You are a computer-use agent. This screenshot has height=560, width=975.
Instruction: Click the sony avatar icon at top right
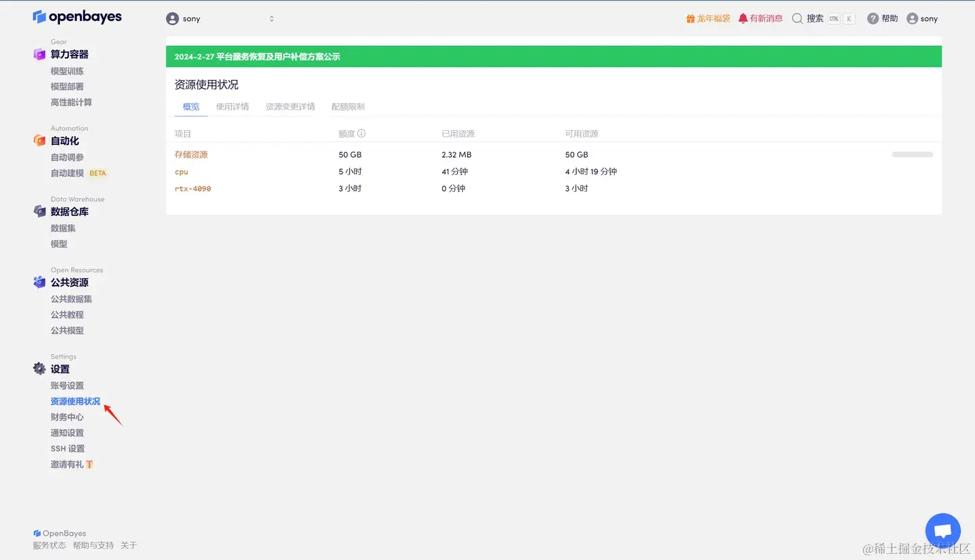pyautogui.click(x=912, y=19)
